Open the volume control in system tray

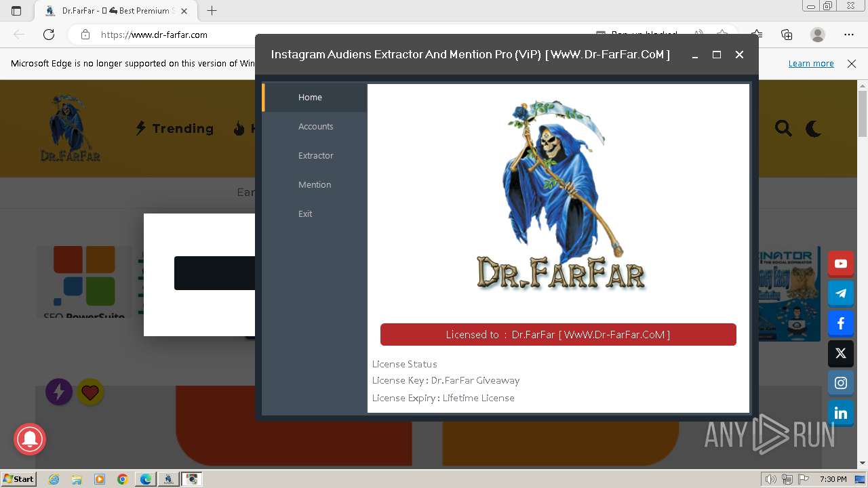click(x=770, y=479)
